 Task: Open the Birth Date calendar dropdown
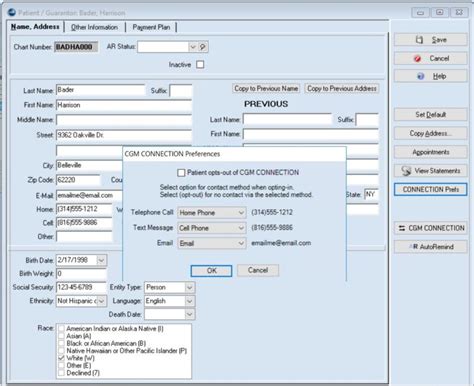pyautogui.click(x=101, y=260)
